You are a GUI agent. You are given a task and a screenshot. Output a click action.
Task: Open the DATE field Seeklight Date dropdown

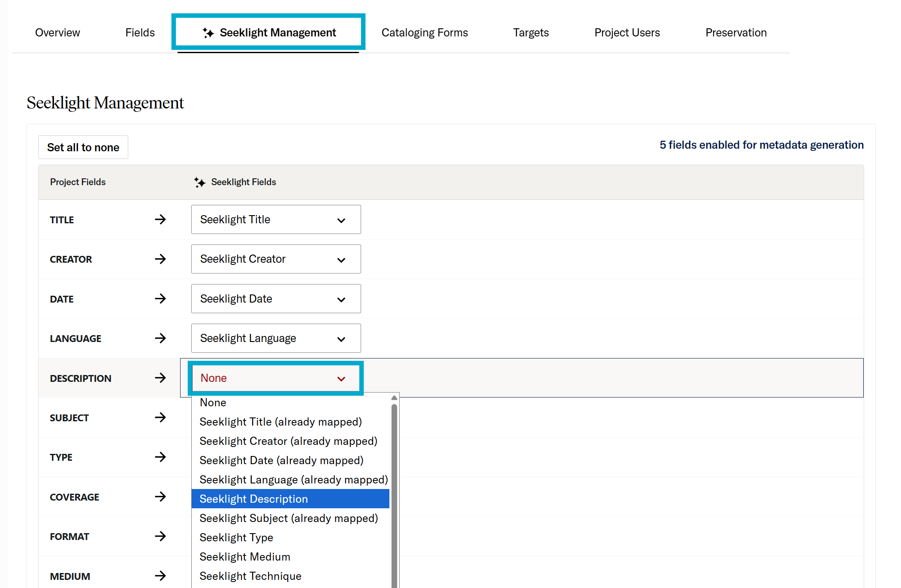[x=276, y=299]
